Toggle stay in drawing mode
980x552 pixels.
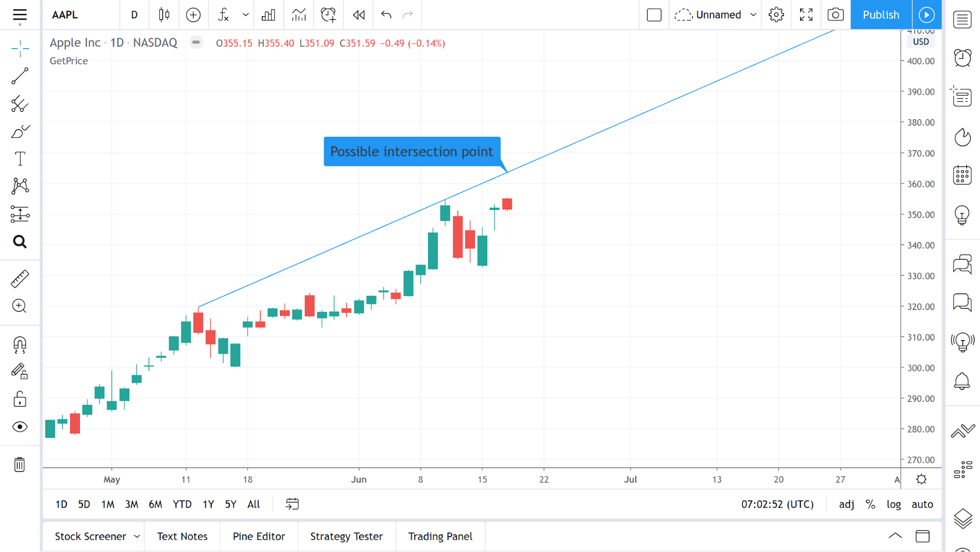tap(20, 371)
